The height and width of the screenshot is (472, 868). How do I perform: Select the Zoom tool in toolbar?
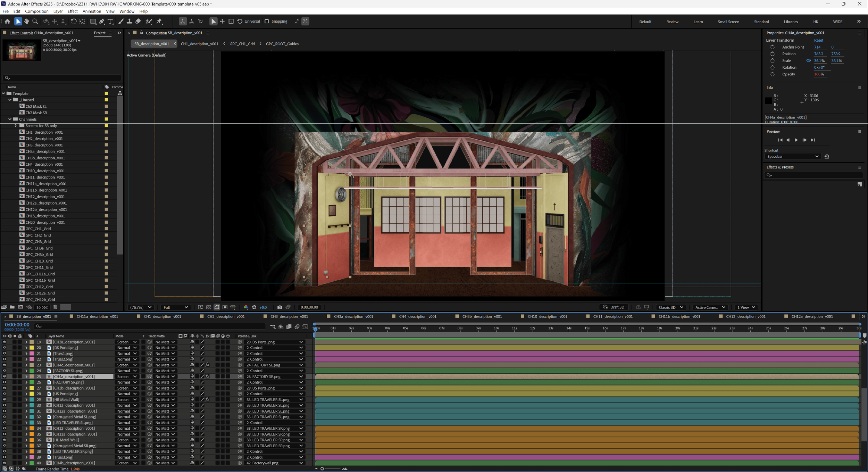tap(35, 22)
